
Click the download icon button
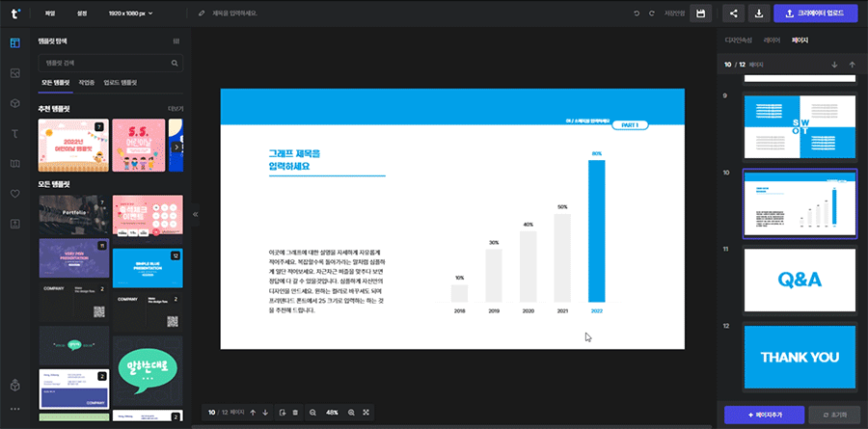coord(759,13)
